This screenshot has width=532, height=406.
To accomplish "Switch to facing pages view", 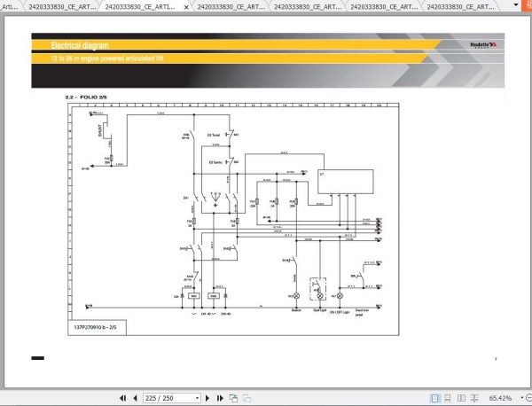I will click(x=461, y=398).
